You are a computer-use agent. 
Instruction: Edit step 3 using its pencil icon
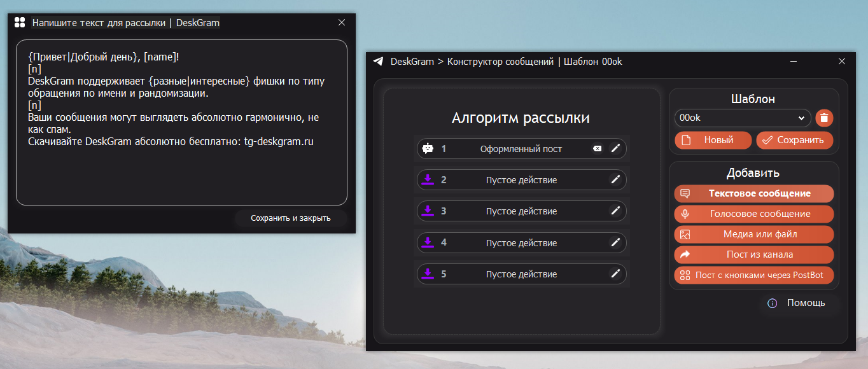click(615, 211)
